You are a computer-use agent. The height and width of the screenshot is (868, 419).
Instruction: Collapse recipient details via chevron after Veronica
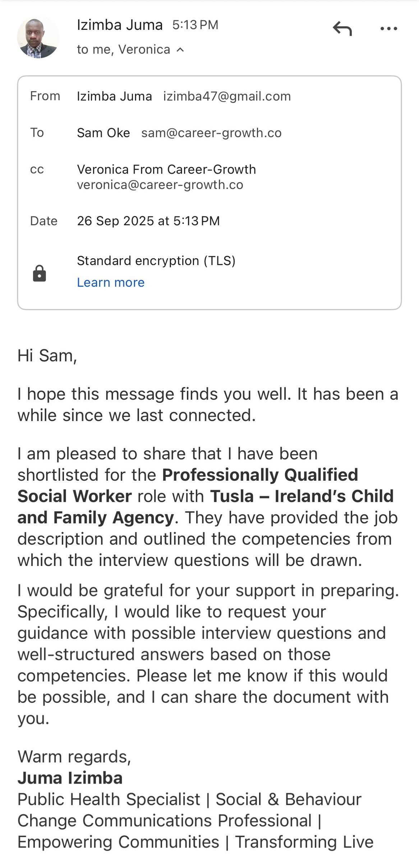click(x=180, y=50)
